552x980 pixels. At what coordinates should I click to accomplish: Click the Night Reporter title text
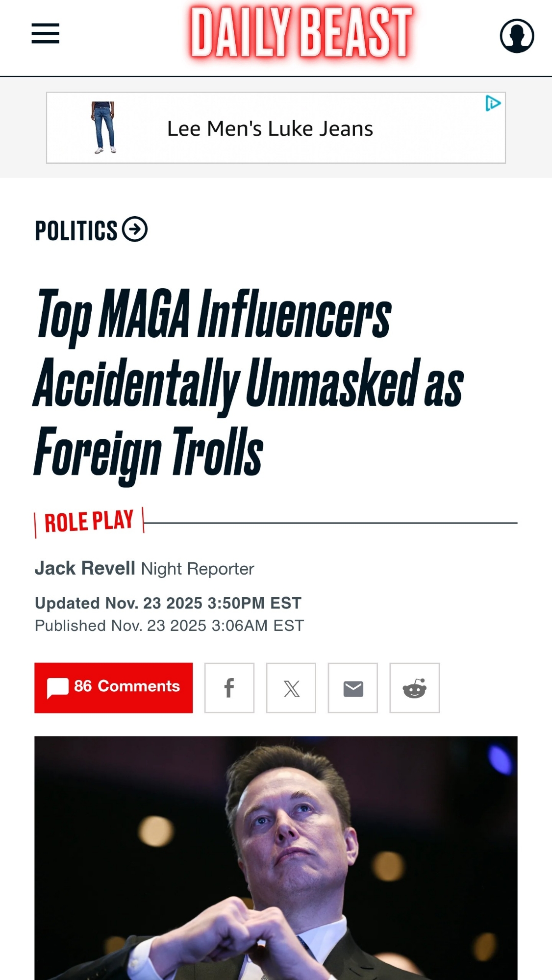click(198, 569)
